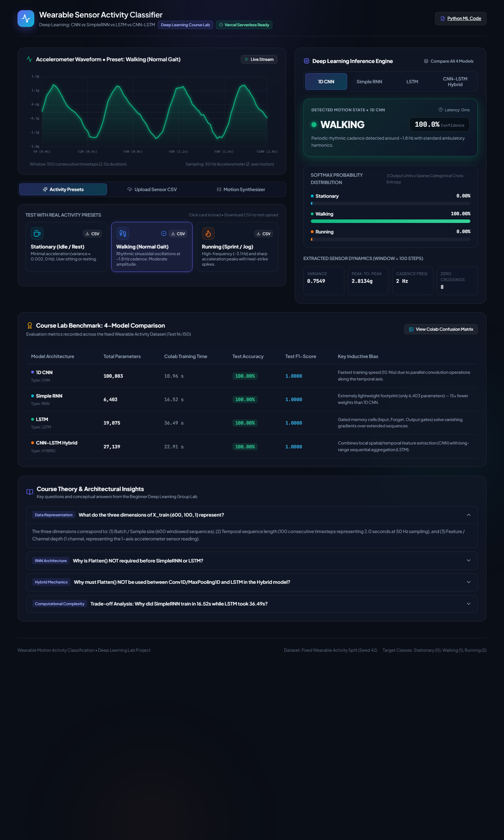Download Stationary preset CSV
Image resolution: width=504 pixels, height=840 pixels.
[x=92, y=233]
